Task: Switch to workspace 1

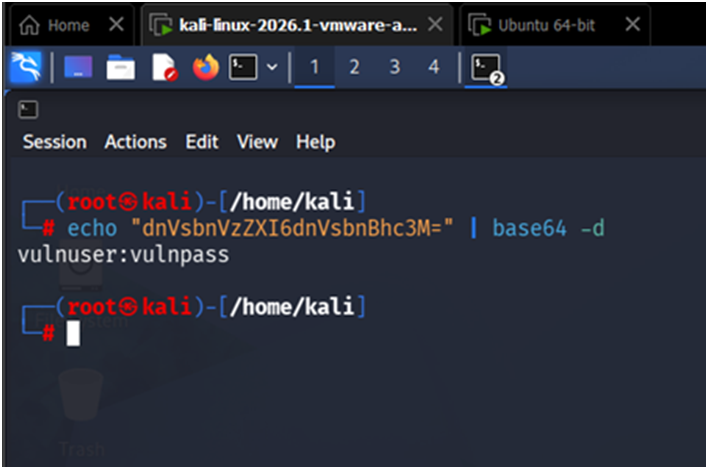Action: click(315, 67)
